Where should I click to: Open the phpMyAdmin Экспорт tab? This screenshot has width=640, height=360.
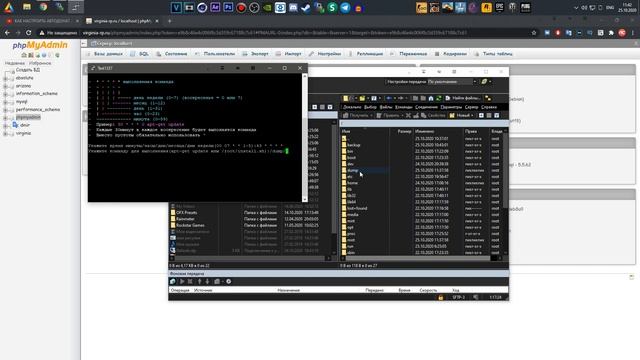click(256, 54)
